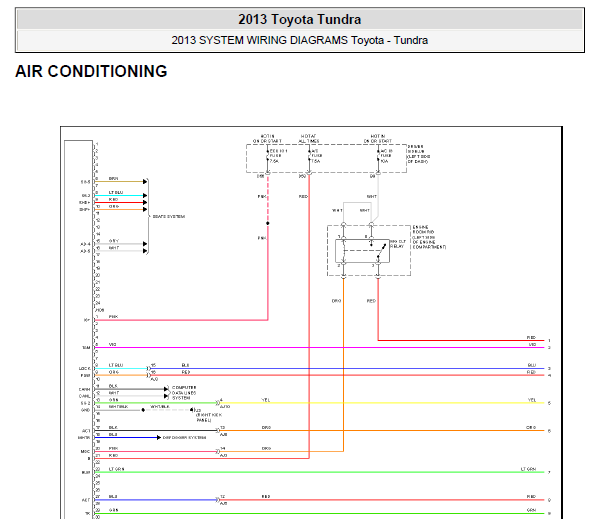Click the 'AIR CONDITIONING' section heading
The width and height of the screenshot is (609, 519).
pos(91,71)
